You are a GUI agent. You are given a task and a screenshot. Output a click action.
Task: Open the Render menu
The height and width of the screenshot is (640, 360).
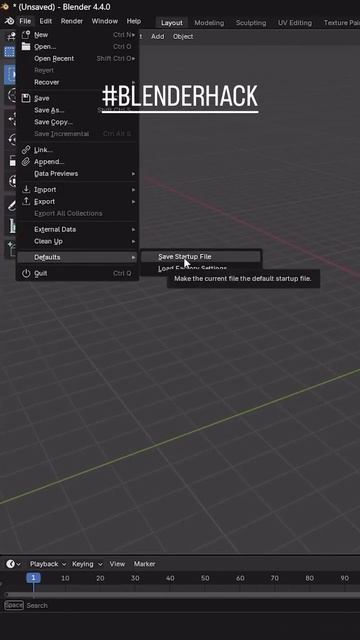pyautogui.click(x=72, y=21)
